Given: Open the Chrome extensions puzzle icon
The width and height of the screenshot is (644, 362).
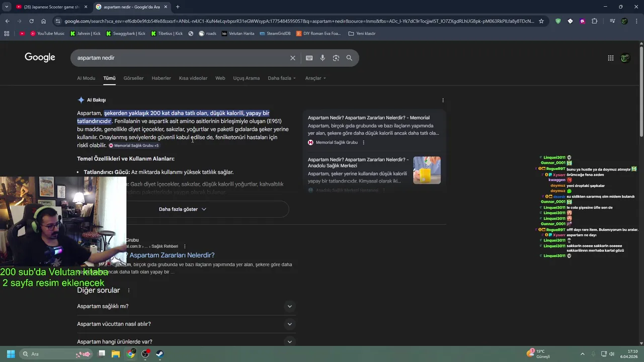Looking at the screenshot, I should 595,21.
